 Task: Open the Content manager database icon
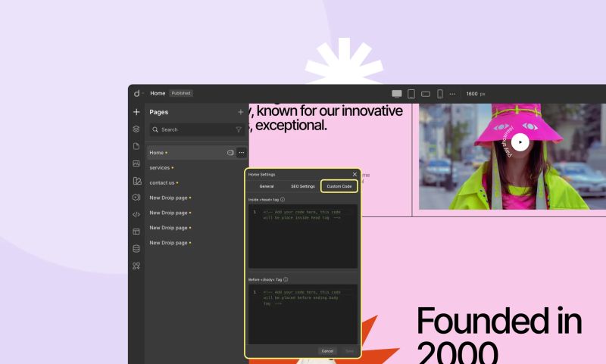point(136,248)
